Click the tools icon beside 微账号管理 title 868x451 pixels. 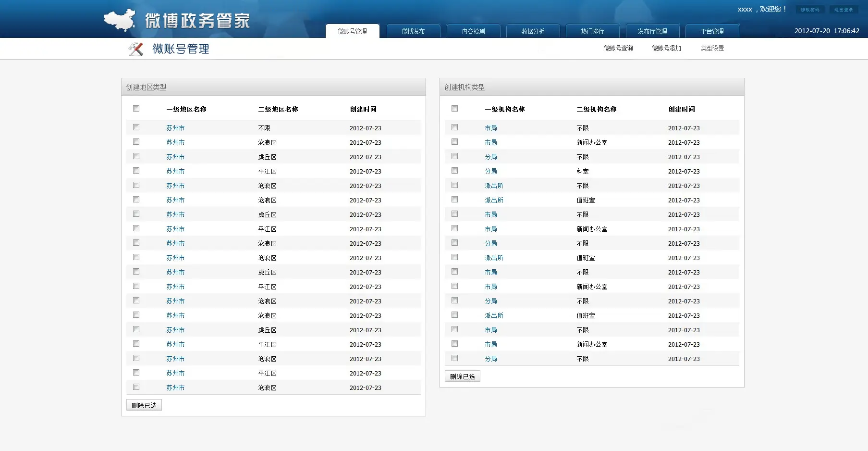point(136,49)
